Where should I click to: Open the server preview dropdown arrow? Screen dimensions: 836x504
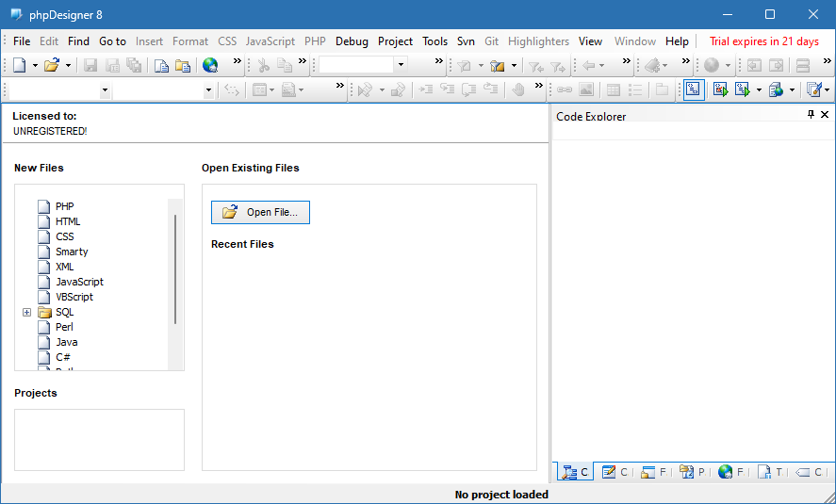click(792, 90)
